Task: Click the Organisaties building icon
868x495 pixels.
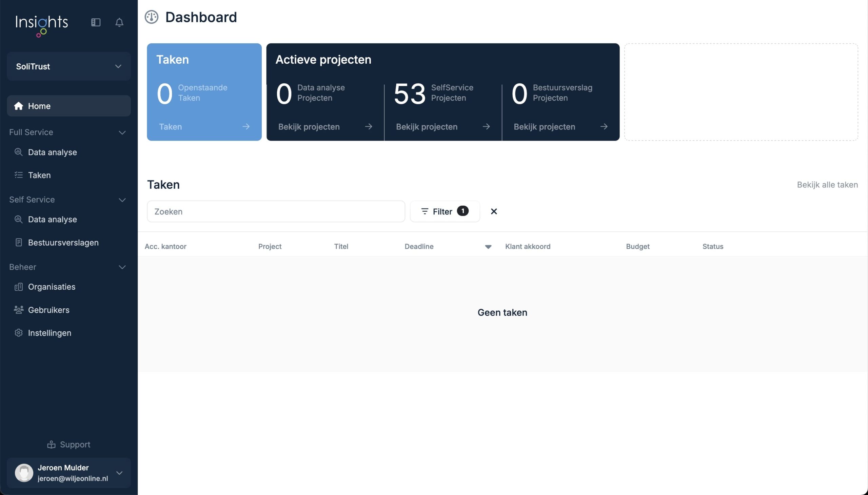Action: tap(18, 287)
